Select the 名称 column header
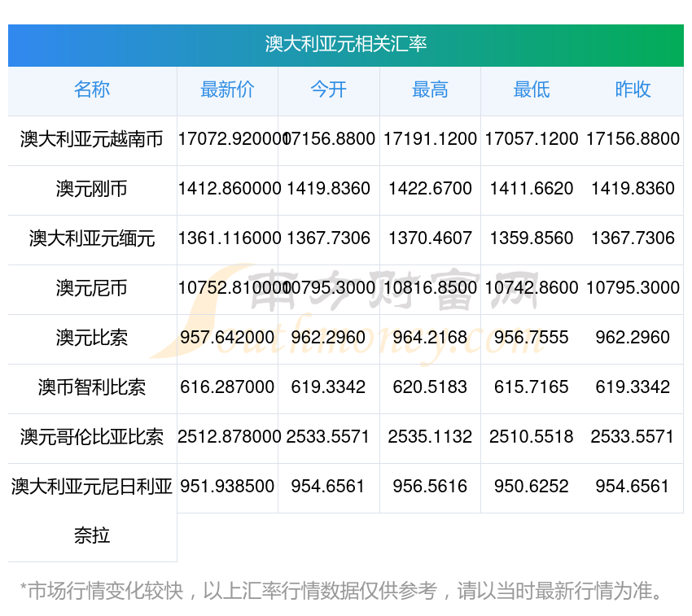 coord(92,90)
